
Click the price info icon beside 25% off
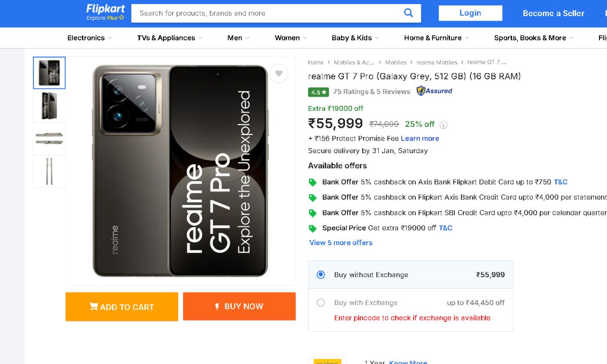click(x=443, y=125)
